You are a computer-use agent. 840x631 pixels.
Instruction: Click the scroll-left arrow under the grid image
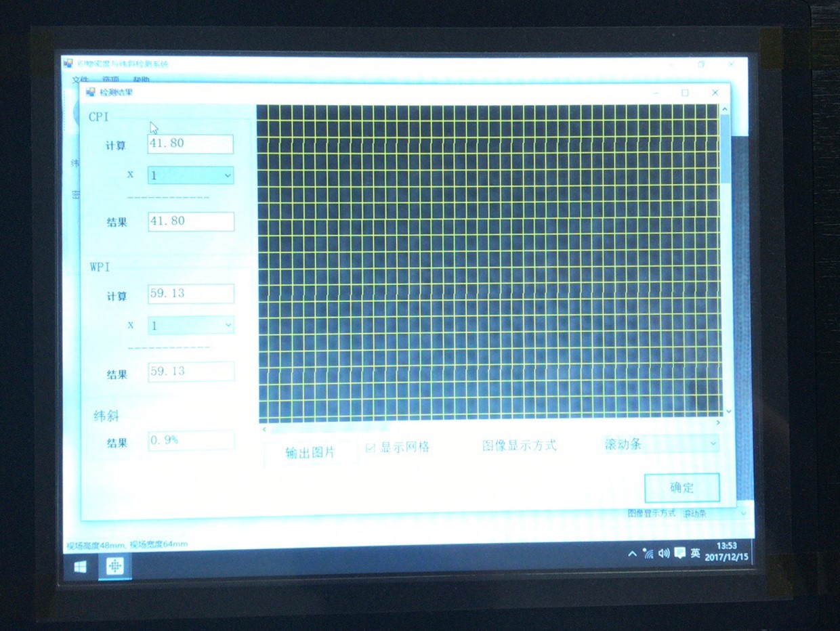(x=264, y=428)
